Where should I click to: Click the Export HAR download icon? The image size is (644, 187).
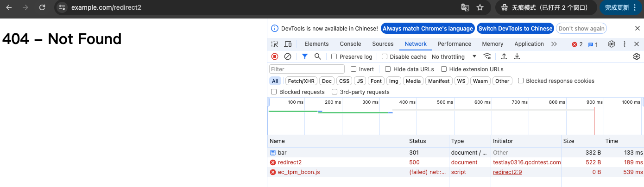click(x=517, y=56)
